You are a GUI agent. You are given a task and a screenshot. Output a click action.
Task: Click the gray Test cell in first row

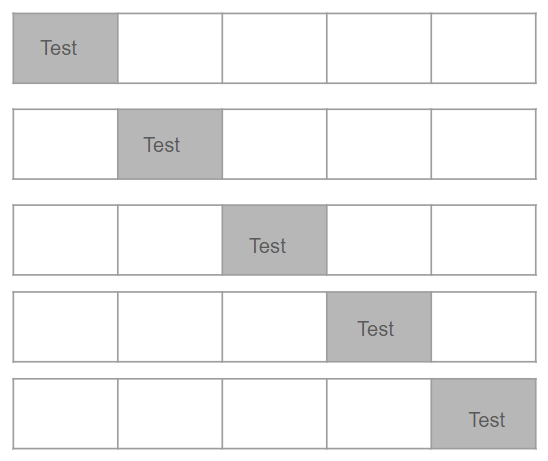click(65, 48)
